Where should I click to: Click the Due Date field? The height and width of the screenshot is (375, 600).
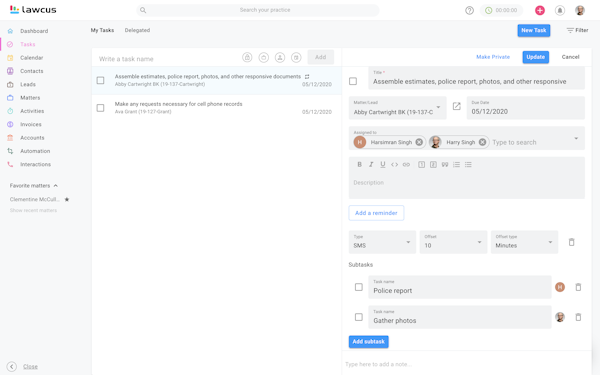[525, 108]
